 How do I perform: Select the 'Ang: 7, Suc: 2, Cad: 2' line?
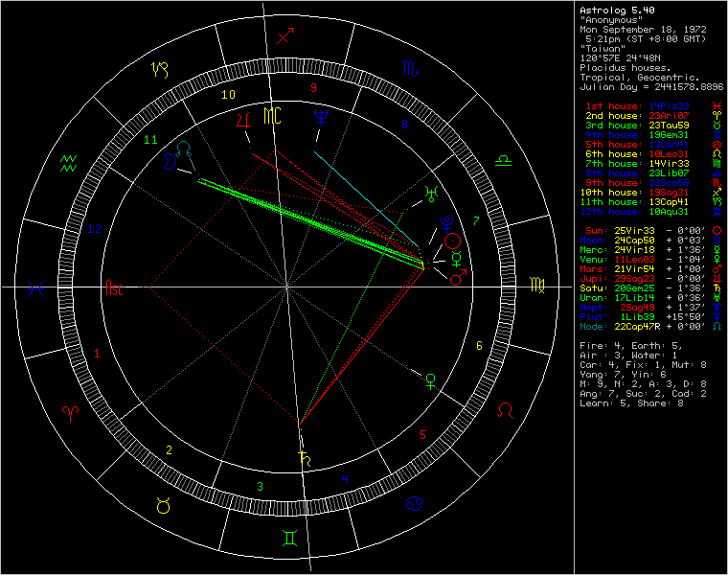(643, 394)
